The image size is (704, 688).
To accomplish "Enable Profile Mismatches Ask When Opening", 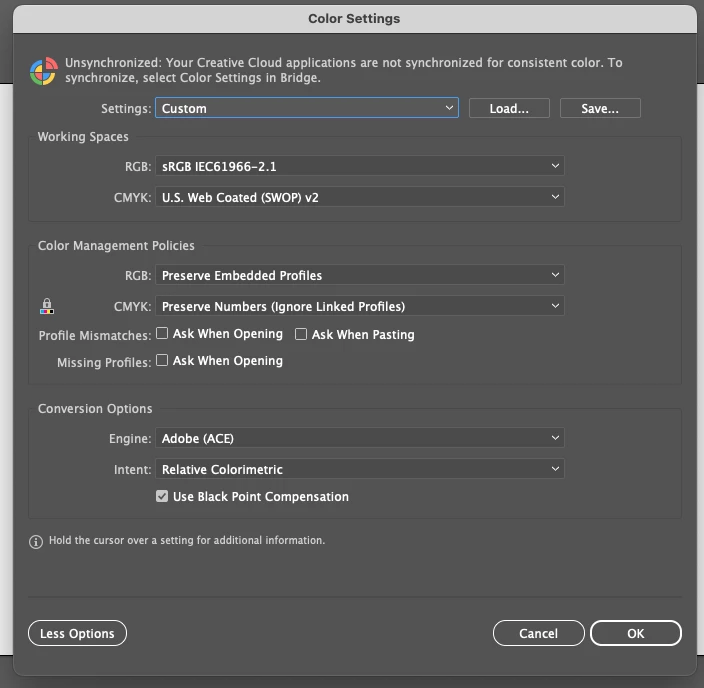I will pos(162,333).
